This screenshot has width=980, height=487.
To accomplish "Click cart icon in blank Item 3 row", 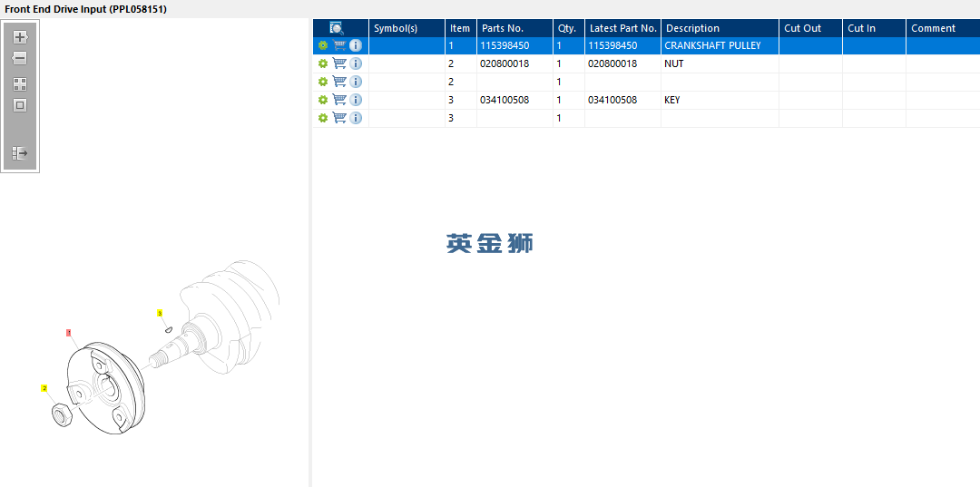I will 339,117.
